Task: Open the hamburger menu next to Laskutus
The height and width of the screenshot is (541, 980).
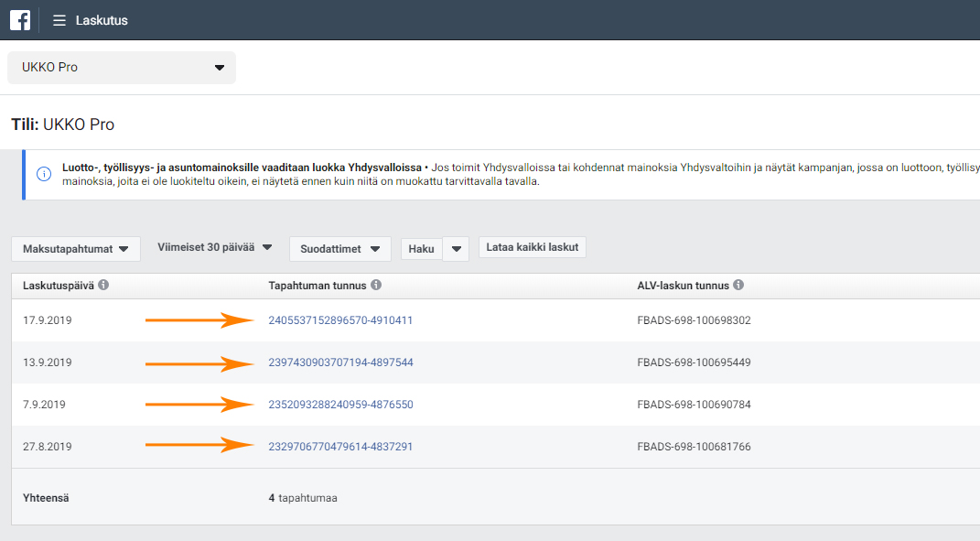Action: click(x=59, y=21)
